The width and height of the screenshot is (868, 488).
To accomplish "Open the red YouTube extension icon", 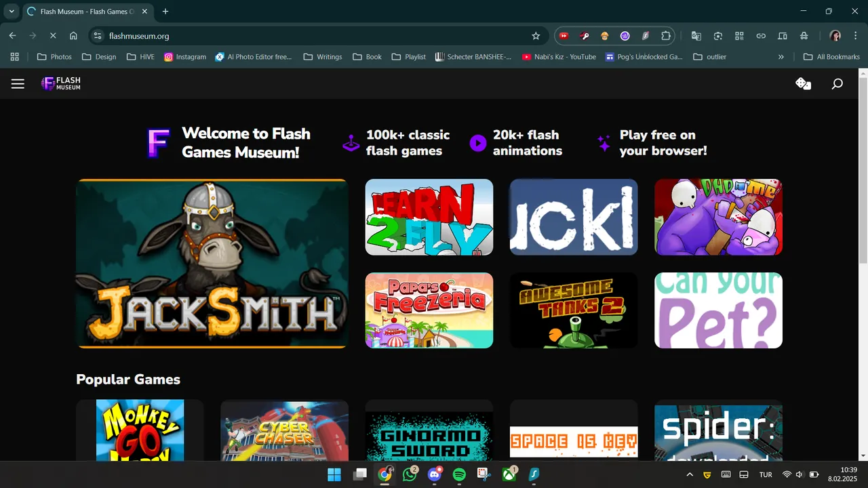I will pos(564,36).
